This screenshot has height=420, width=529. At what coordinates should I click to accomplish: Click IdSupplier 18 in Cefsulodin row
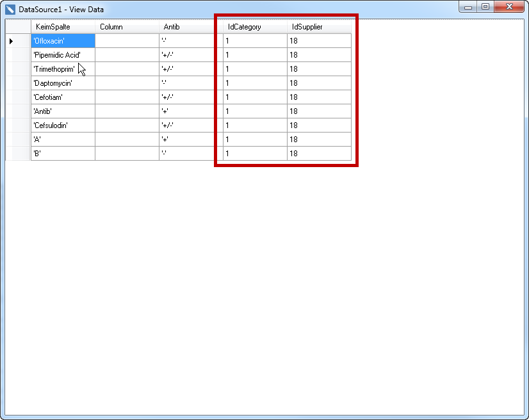click(320, 125)
